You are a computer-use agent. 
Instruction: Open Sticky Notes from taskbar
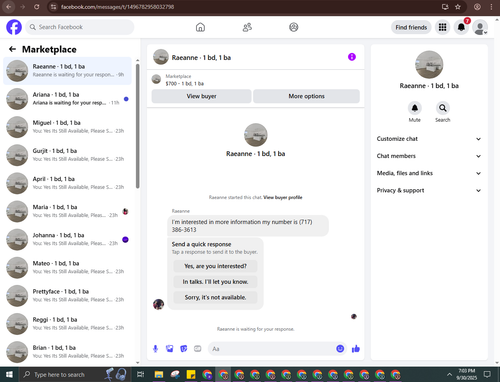[191, 374]
